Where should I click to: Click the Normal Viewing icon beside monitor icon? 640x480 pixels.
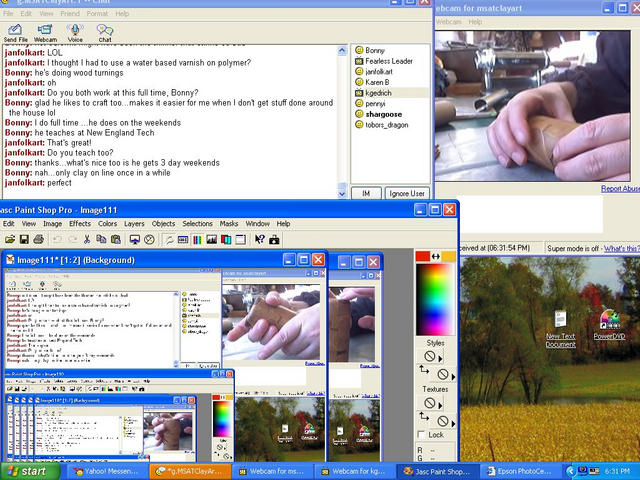[x=149, y=240]
